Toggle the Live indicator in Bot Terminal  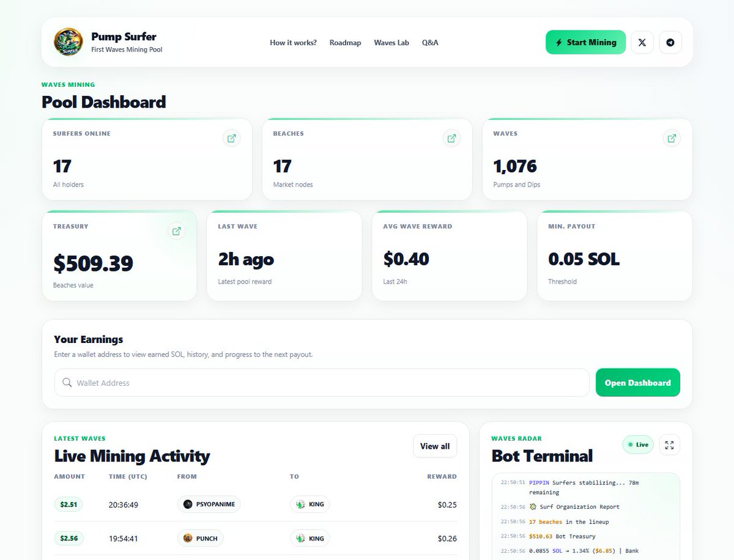pyautogui.click(x=638, y=444)
